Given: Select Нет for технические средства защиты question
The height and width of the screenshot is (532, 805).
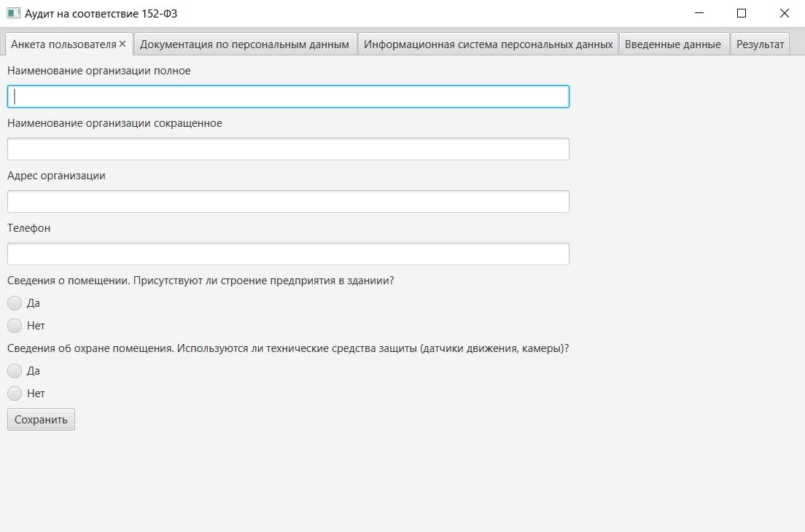Looking at the screenshot, I should click(26, 394).
